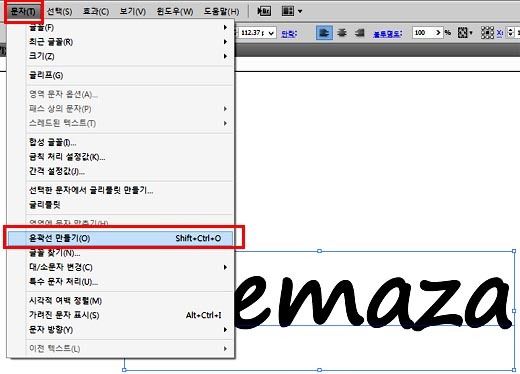
Task: Choose 합성 글꼴(I)... menu item
Action: [x=130, y=142]
